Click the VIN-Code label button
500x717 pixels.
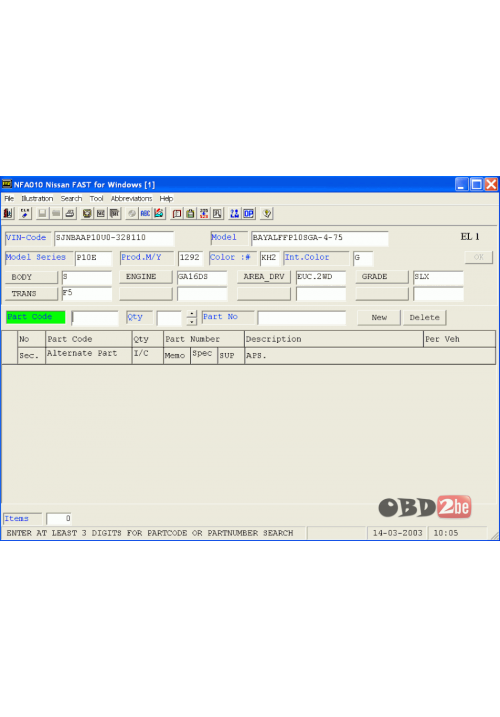[x=28, y=238]
